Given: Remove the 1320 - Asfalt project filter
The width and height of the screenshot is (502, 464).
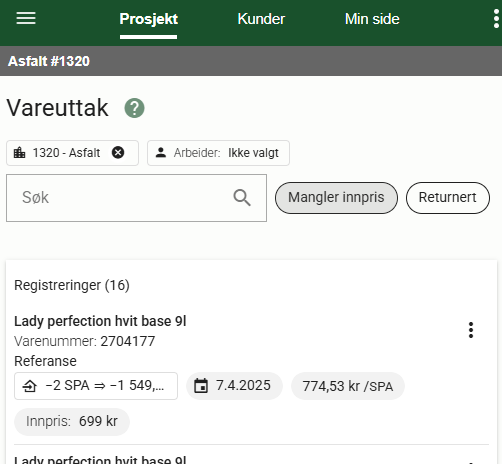Looking at the screenshot, I should (118, 153).
